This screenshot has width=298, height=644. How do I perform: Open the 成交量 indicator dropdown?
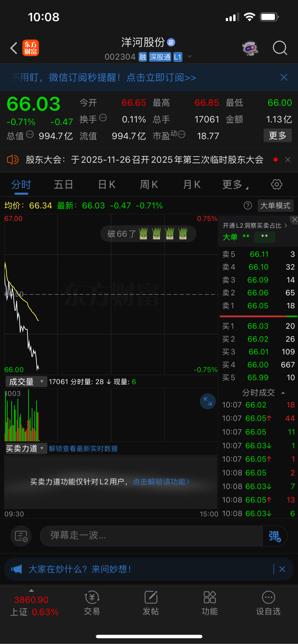coord(26,382)
